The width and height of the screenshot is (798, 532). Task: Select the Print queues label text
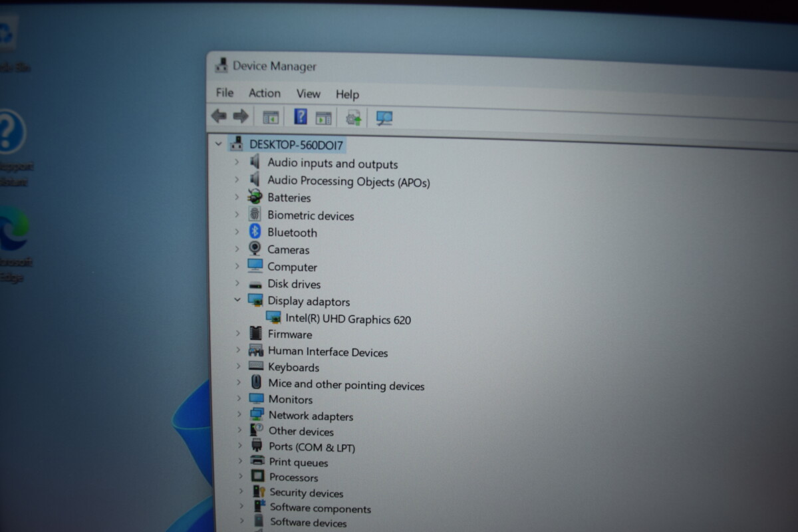pos(298,462)
